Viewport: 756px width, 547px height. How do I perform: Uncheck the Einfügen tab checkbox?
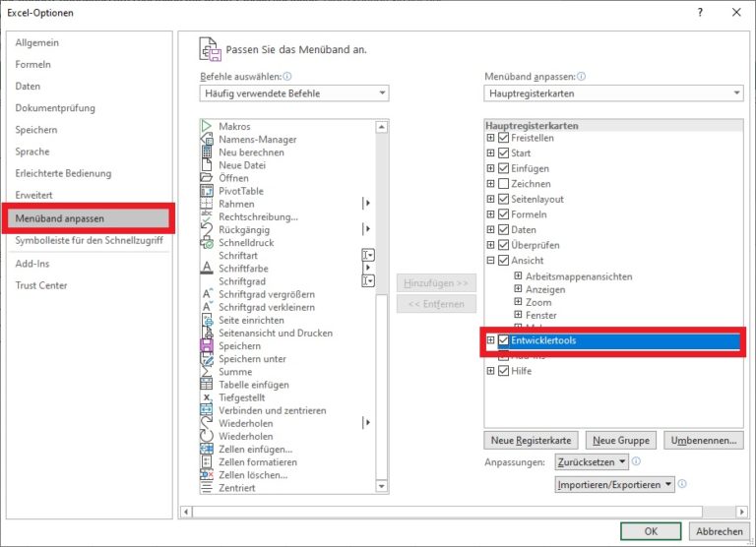(x=503, y=168)
